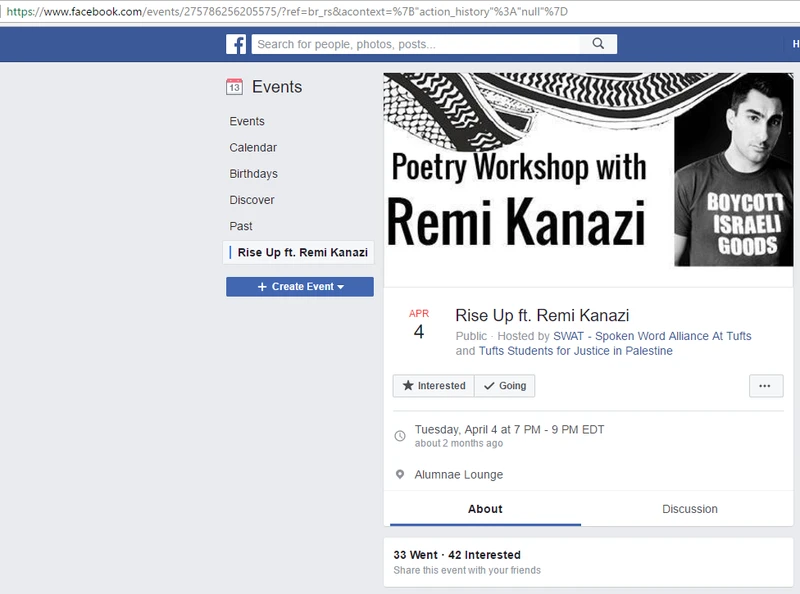Click Tuesday, April 4 at 7 PM time text
Screen dimensions: 800x594
tap(509, 430)
